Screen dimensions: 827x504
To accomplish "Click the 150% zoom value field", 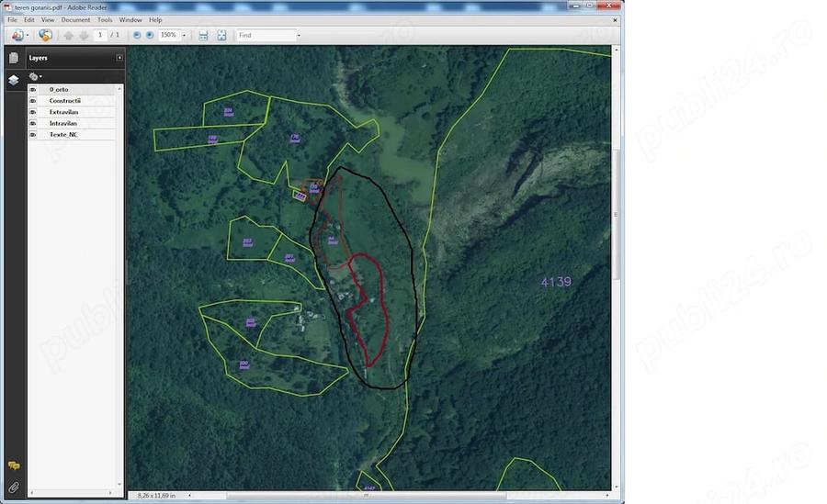I will pyautogui.click(x=169, y=35).
